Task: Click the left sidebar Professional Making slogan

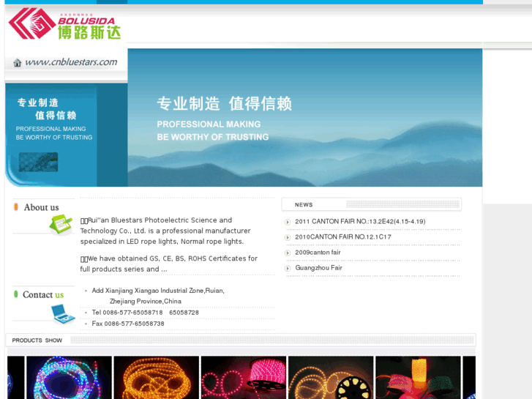Action: tap(54, 133)
